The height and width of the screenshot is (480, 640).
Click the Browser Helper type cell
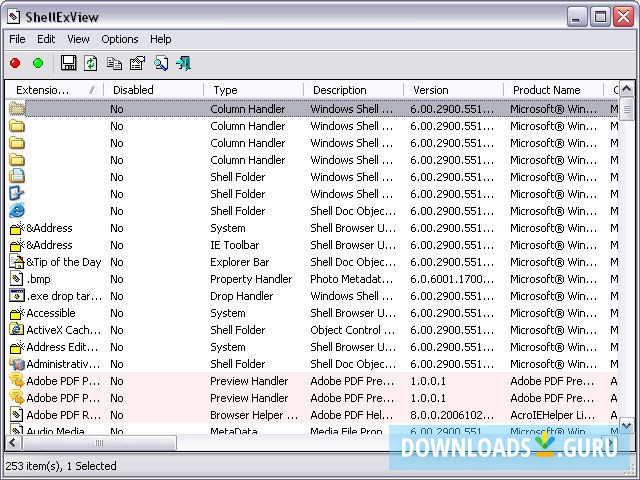pyautogui.click(x=253, y=415)
